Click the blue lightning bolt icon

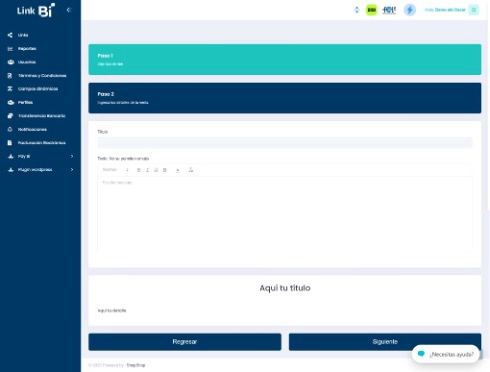pyautogui.click(x=410, y=10)
